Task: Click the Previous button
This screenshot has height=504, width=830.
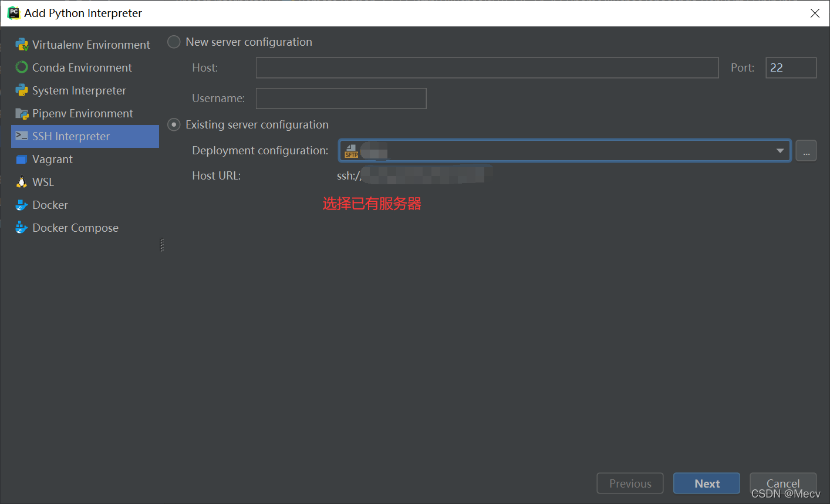Action: (x=630, y=483)
